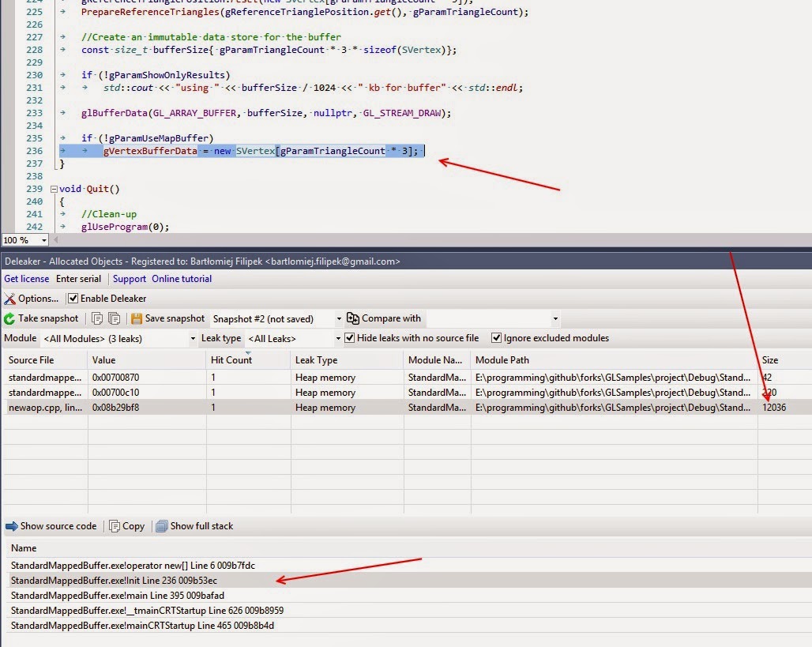Screen dimensions: 812x647
Task: Open the Module filter dropdown
Action: [x=193, y=339]
